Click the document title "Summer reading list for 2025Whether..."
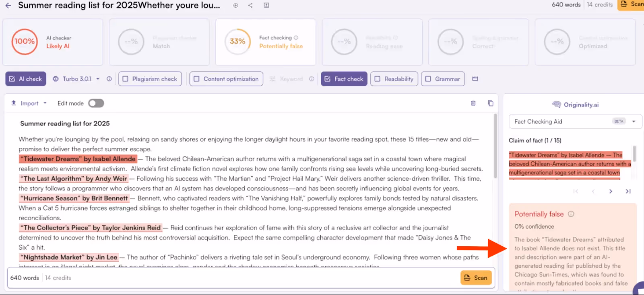The height and width of the screenshot is (295, 644). coord(119,5)
